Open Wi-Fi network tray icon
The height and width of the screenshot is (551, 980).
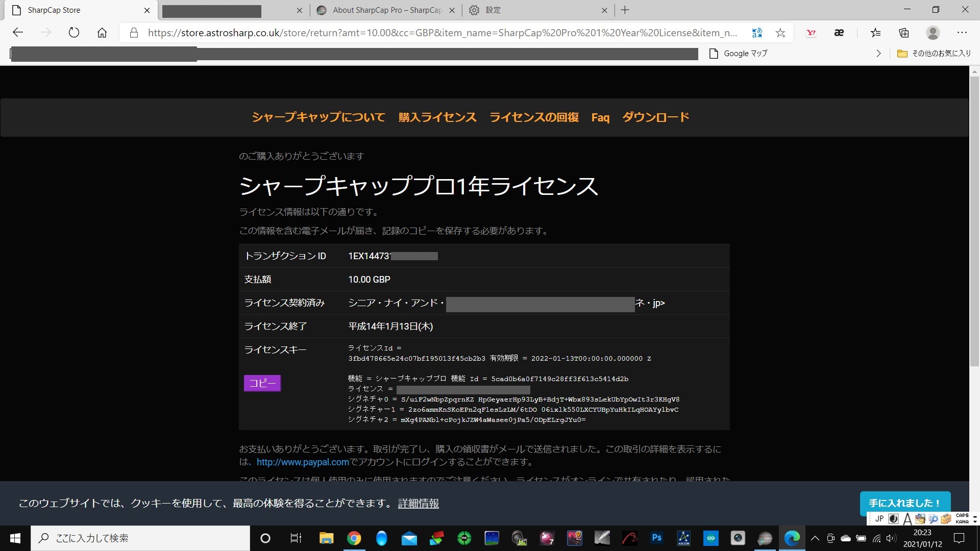click(x=876, y=538)
